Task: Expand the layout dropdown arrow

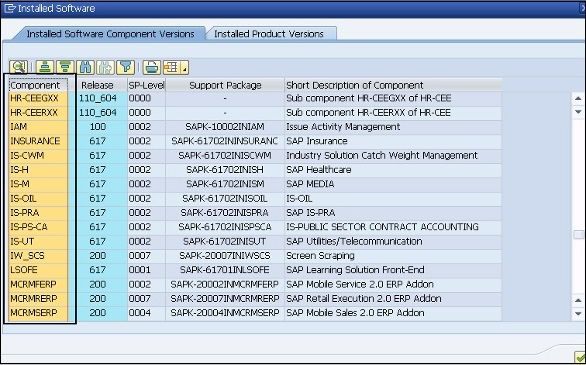Action: coord(185,67)
